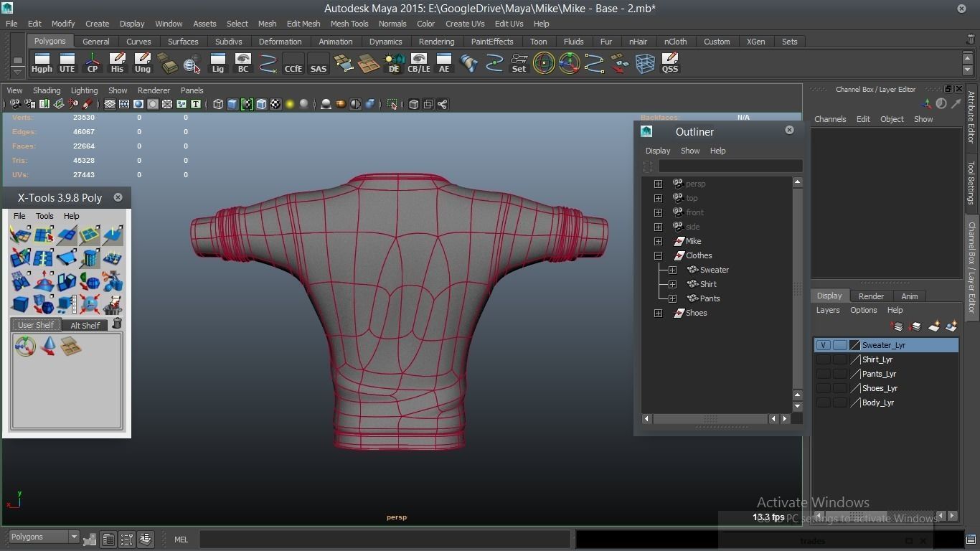
Task: Open the Tool Settings side tab
Action: pyautogui.click(x=971, y=182)
